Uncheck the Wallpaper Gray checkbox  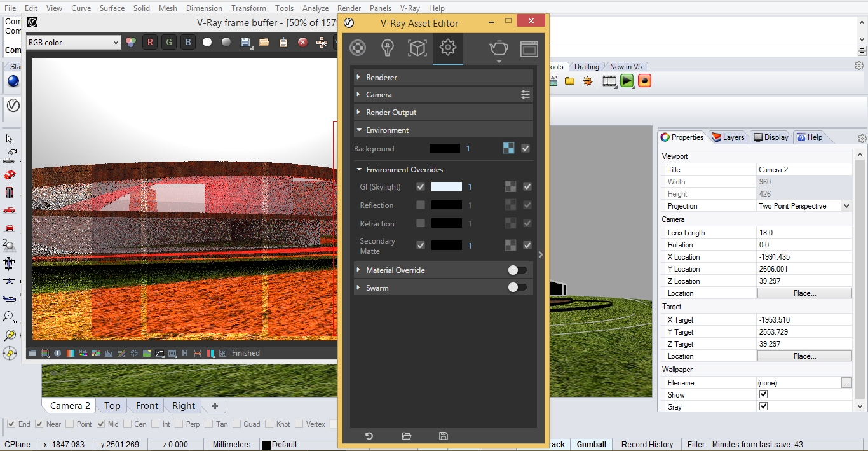764,407
